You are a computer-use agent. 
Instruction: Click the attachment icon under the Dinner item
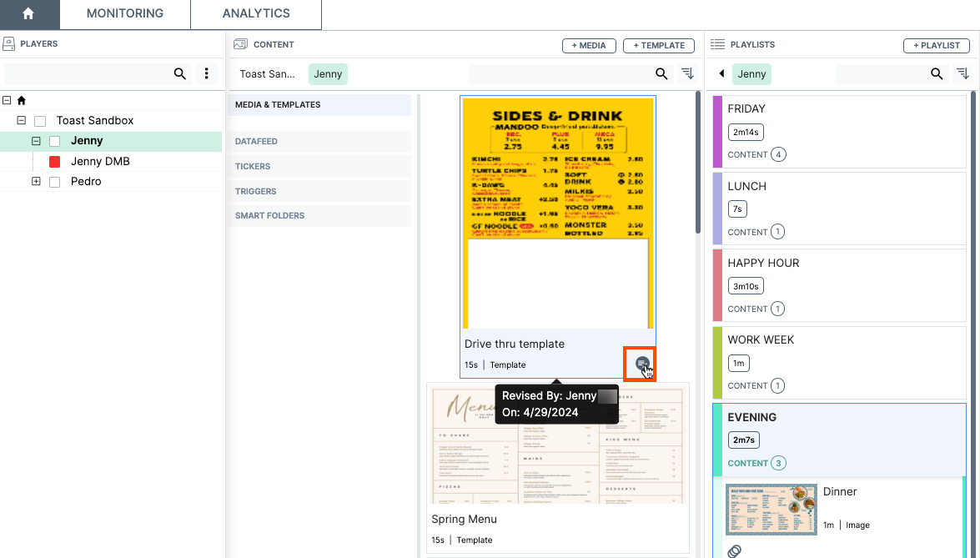[x=734, y=550]
